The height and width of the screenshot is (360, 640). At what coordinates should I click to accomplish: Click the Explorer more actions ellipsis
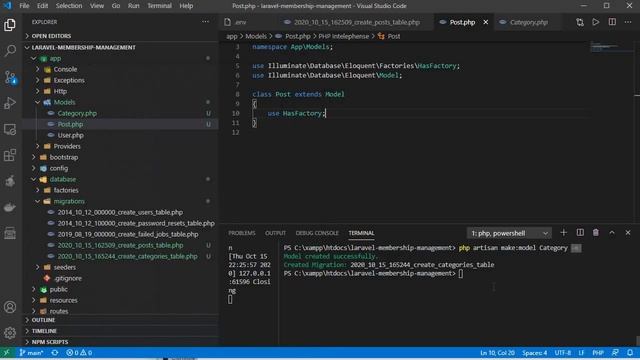pos(205,22)
